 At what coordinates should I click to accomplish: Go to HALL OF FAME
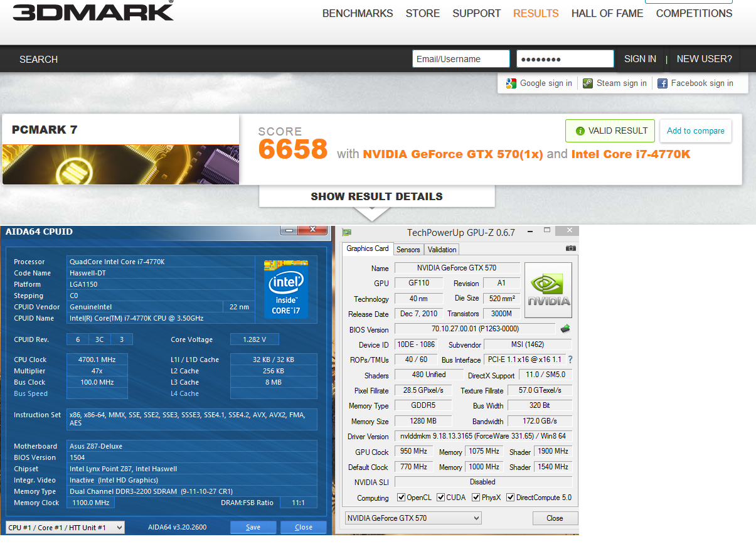(607, 13)
